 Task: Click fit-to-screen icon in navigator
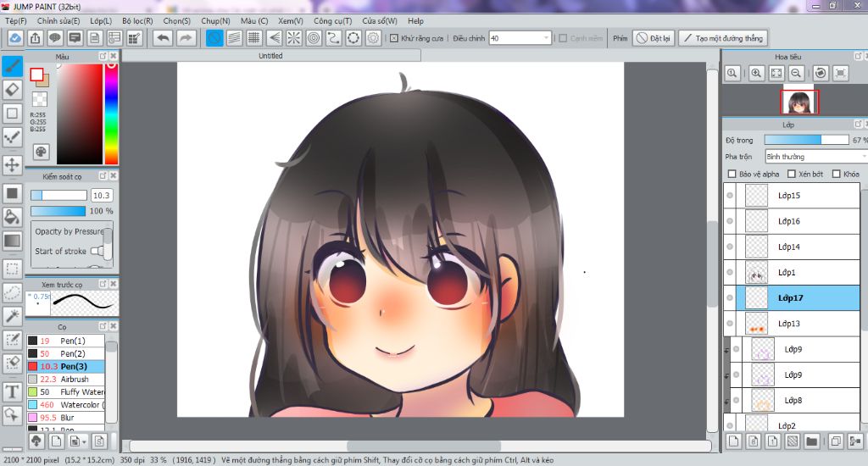pos(776,73)
